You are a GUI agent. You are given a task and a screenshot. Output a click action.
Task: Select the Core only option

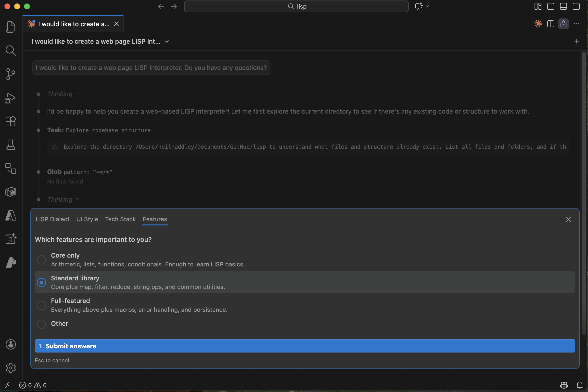tap(41, 260)
